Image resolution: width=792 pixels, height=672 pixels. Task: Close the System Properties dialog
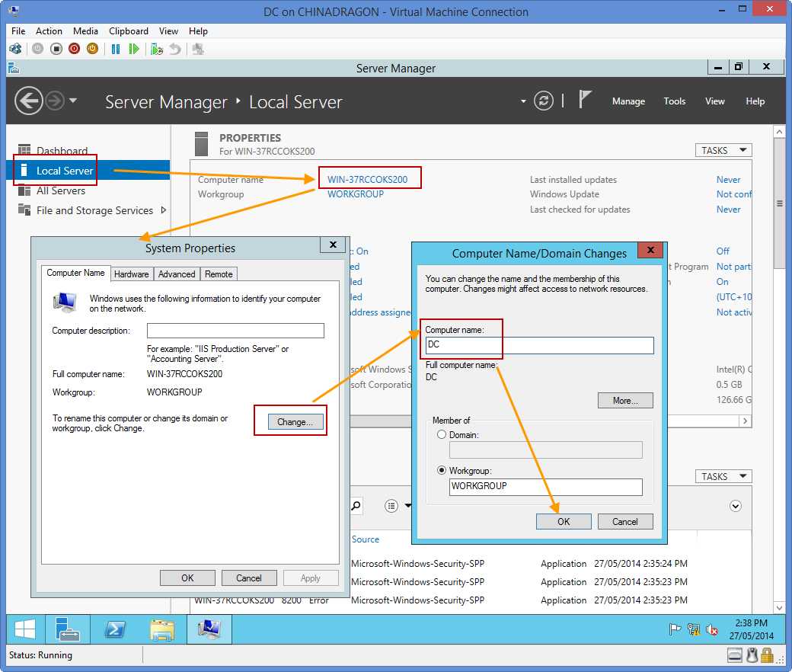pyautogui.click(x=333, y=245)
